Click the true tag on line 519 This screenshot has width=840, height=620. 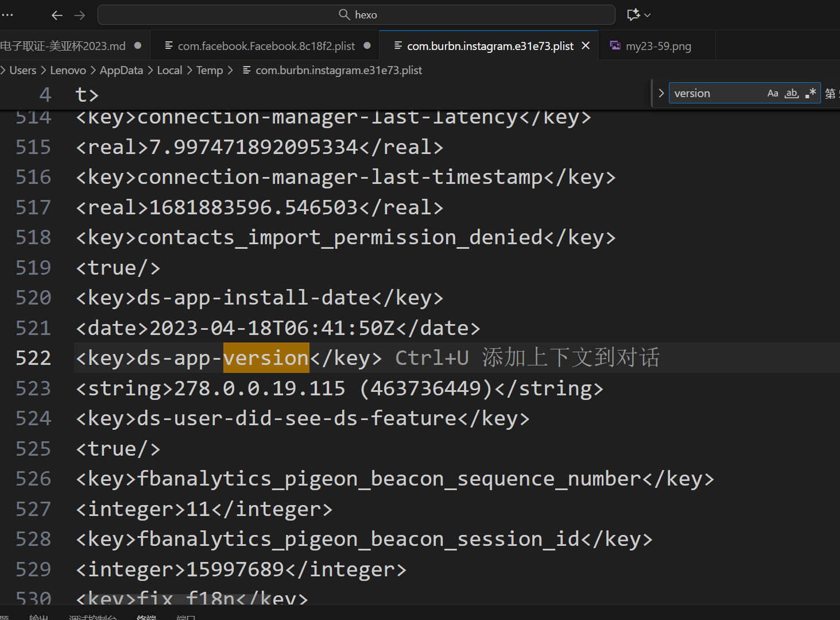click(x=118, y=268)
